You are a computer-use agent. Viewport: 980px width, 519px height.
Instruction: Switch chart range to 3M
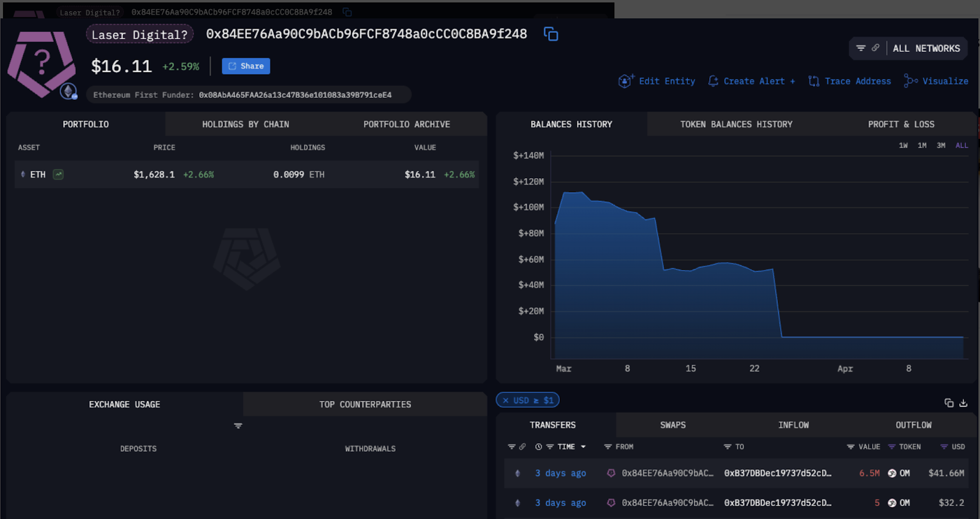[941, 146]
